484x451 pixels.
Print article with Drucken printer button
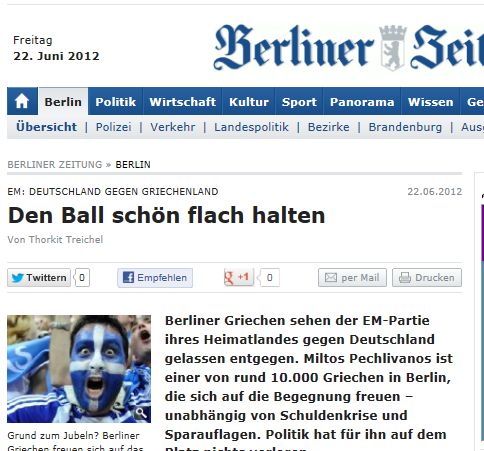[x=427, y=278]
